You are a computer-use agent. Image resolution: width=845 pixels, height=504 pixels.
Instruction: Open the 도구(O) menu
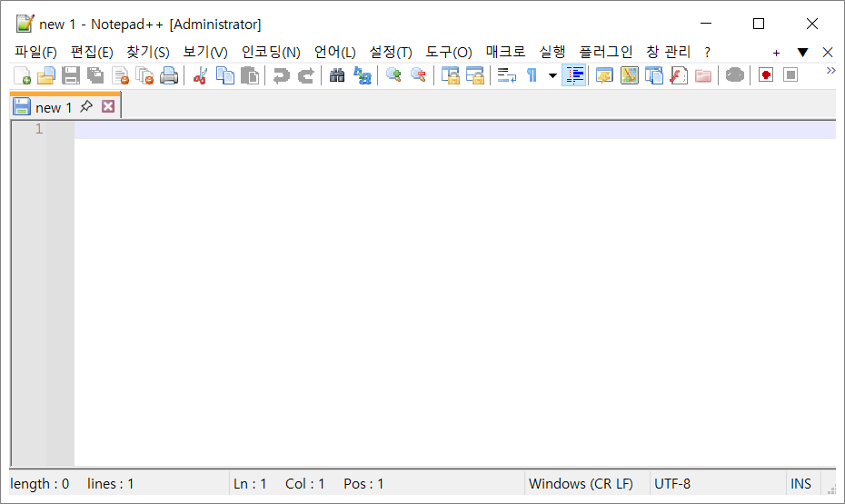tap(449, 53)
